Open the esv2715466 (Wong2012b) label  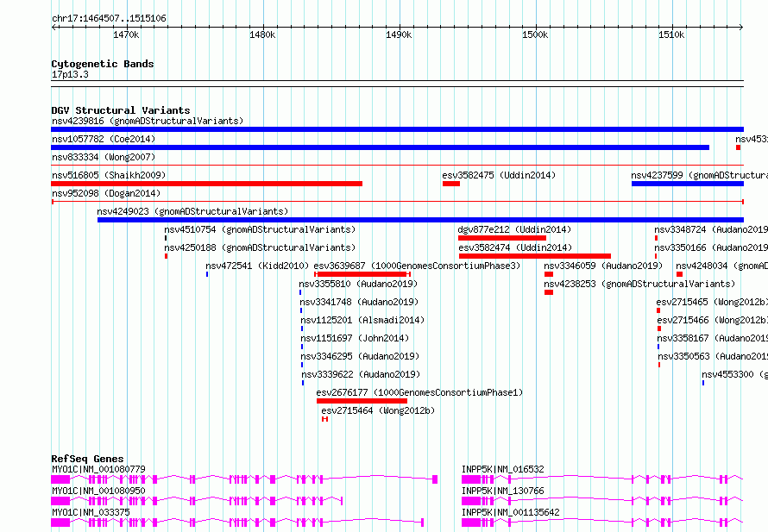[713, 320]
